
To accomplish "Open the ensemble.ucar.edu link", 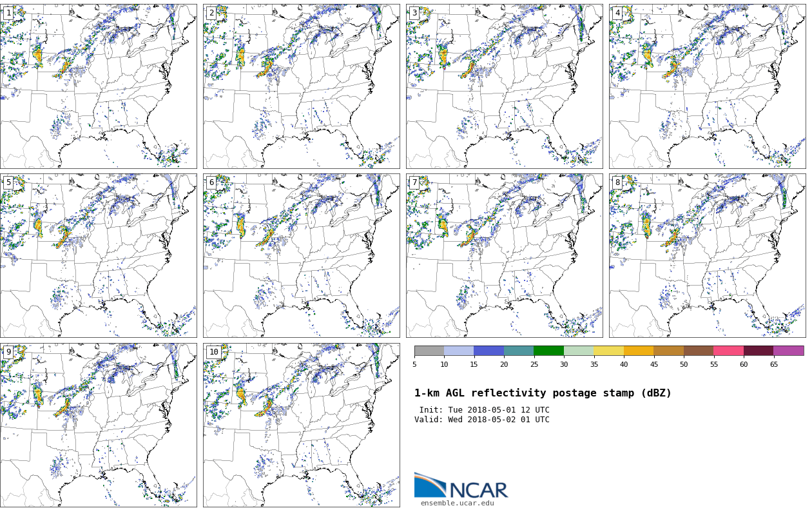I will [x=457, y=503].
